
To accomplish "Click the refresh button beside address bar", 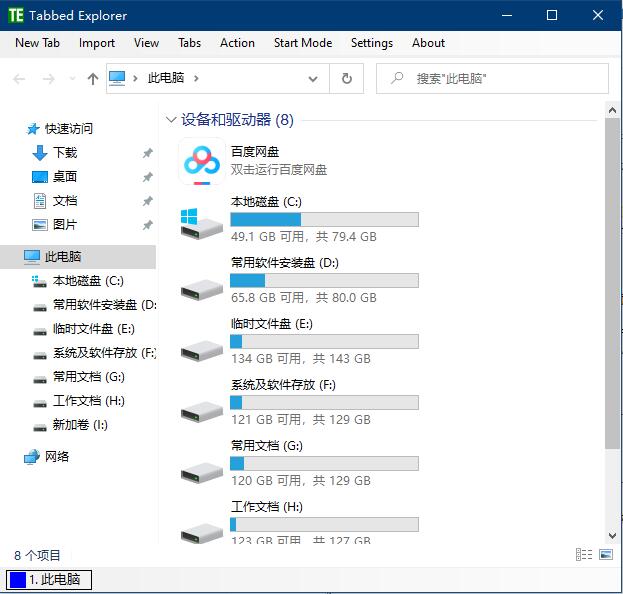I will [346, 79].
